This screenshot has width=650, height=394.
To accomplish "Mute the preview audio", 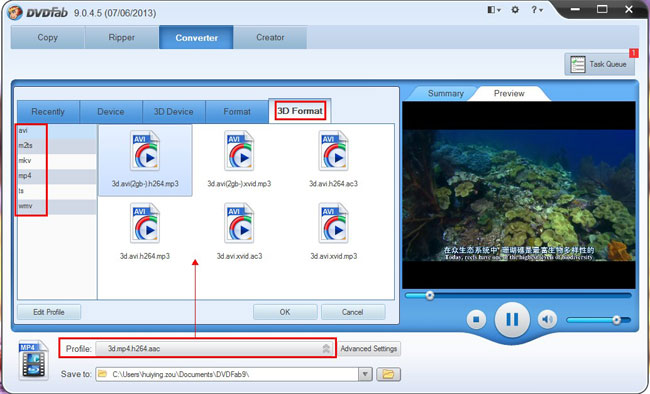I will pyautogui.click(x=547, y=319).
